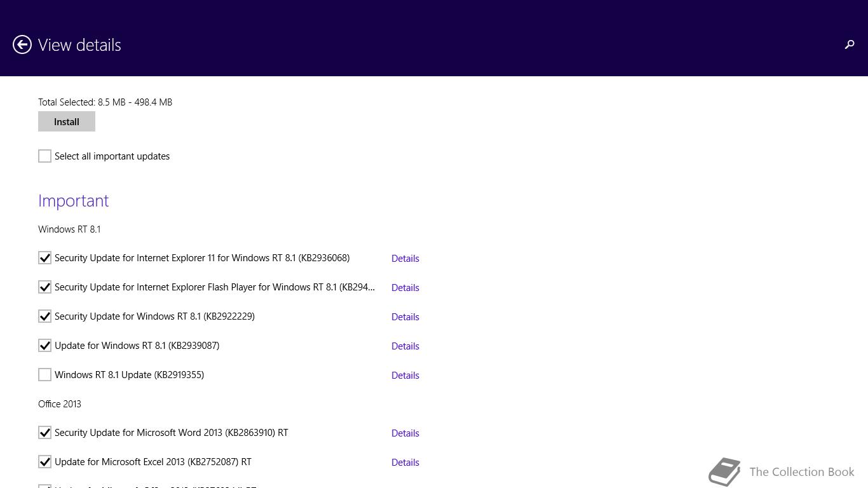Check Windows RT 8.1 Update KB2919355
This screenshot has height=488, width=868.
coord(44,375)
